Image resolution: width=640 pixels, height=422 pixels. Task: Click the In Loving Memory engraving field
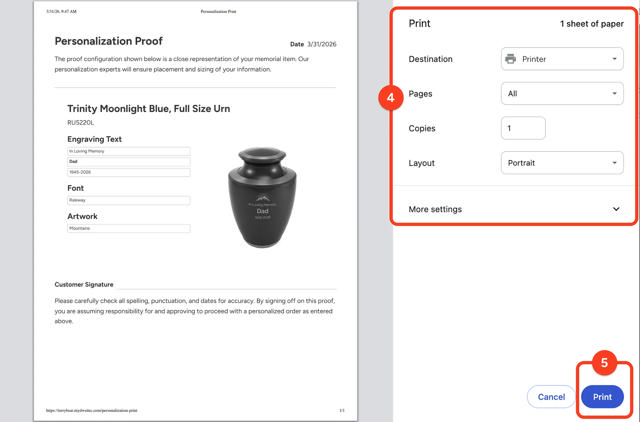[x=129, y=151]
